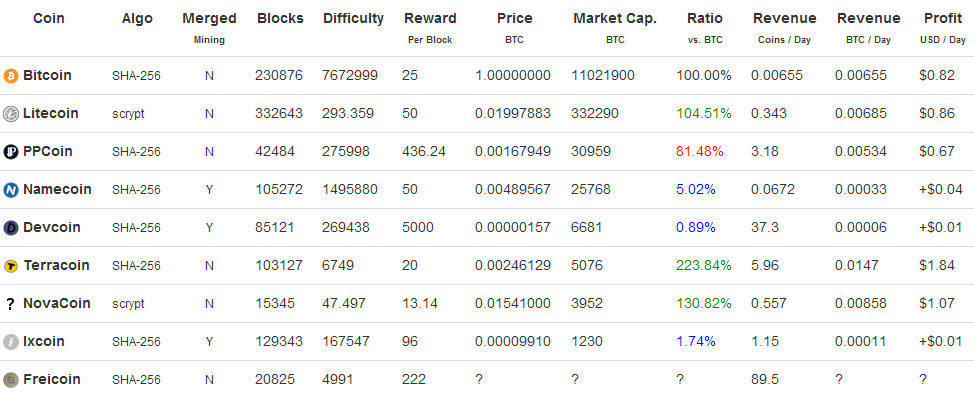Sort table by Profit USD / Day header
The image size is (974, 398).
pyautogui.click(x=943, y=28)
